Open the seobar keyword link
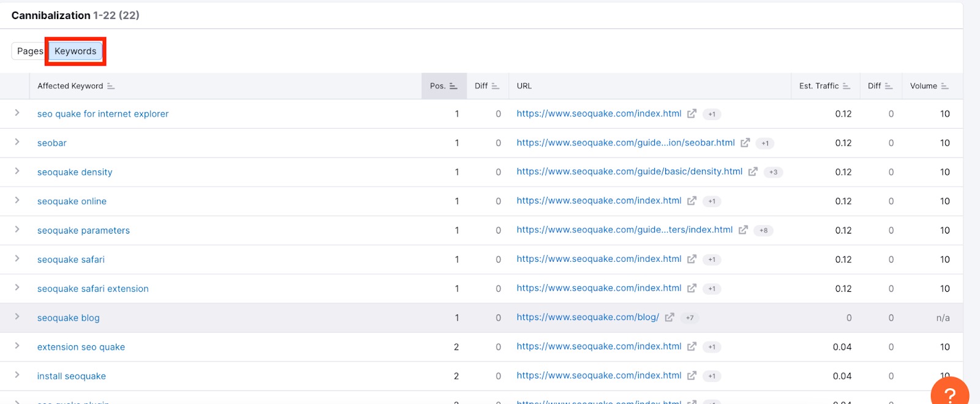This screenshot has width=980, height=404. point(52,143)
